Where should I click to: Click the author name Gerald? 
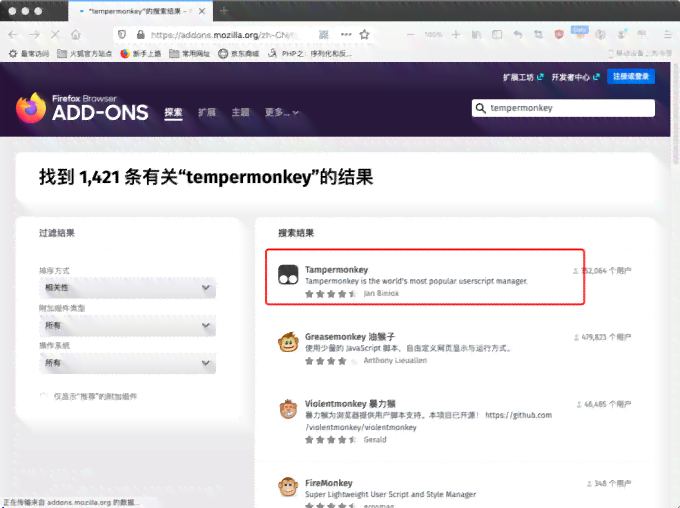pyautogui.click(x=375, y=439)
